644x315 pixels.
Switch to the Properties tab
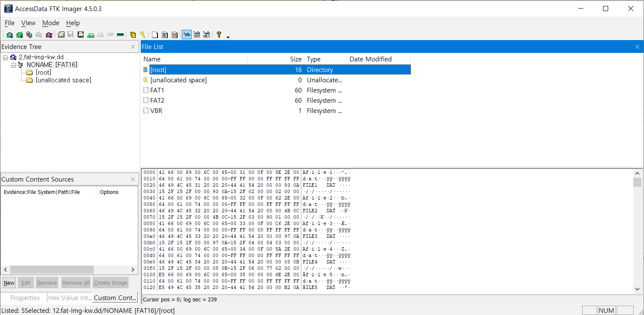25,298
